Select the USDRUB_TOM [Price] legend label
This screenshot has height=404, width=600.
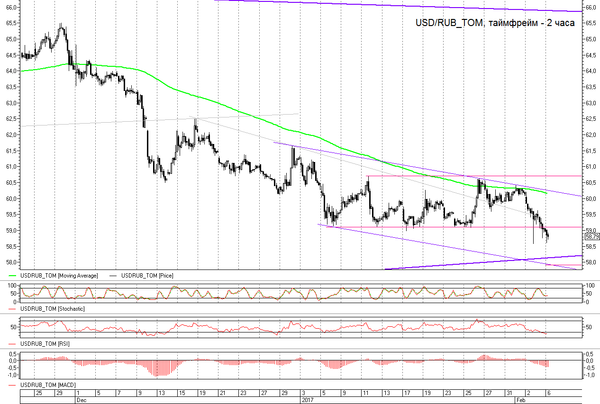tap(147, 275)
